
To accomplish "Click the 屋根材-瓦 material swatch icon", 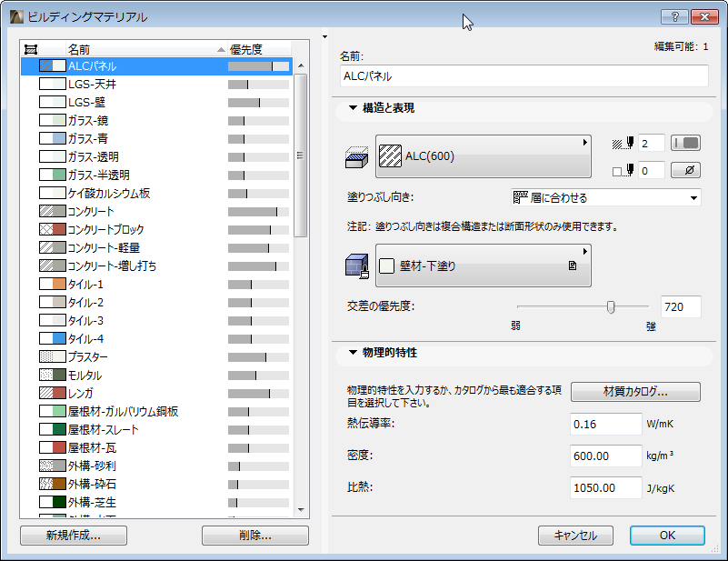I will (53, 447).
